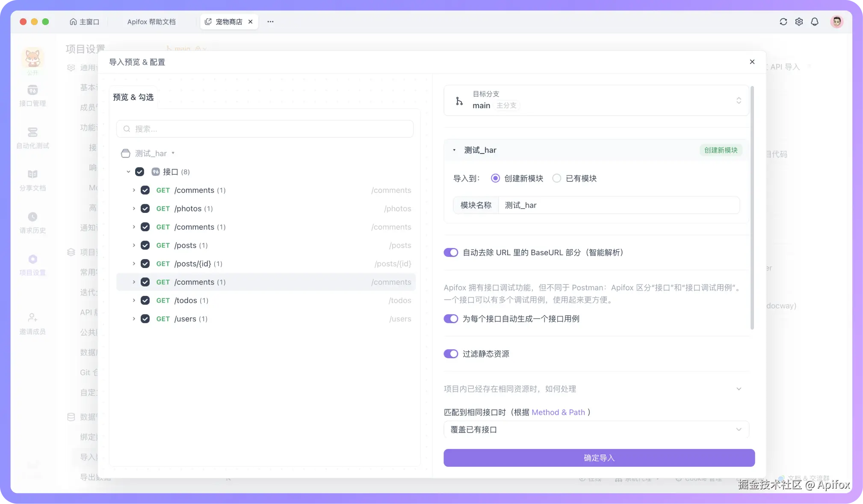The height and width of the screenshot is (504, 863).
Task: Open the notifications bell icon
Action: click(x=815, y=22)
